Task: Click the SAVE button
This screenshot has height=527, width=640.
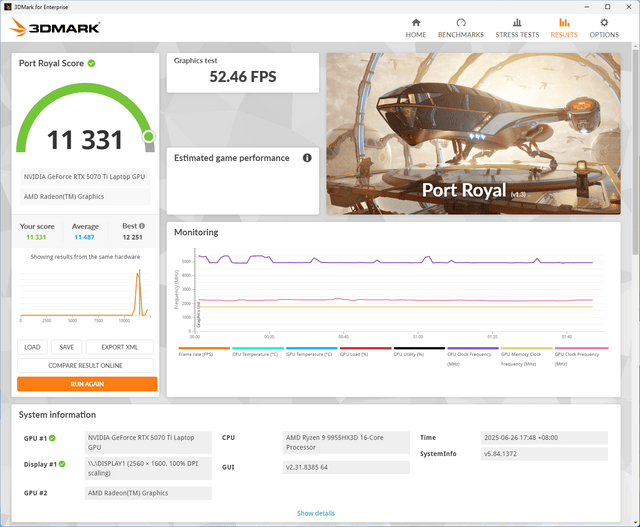Action: coord(67,347)
